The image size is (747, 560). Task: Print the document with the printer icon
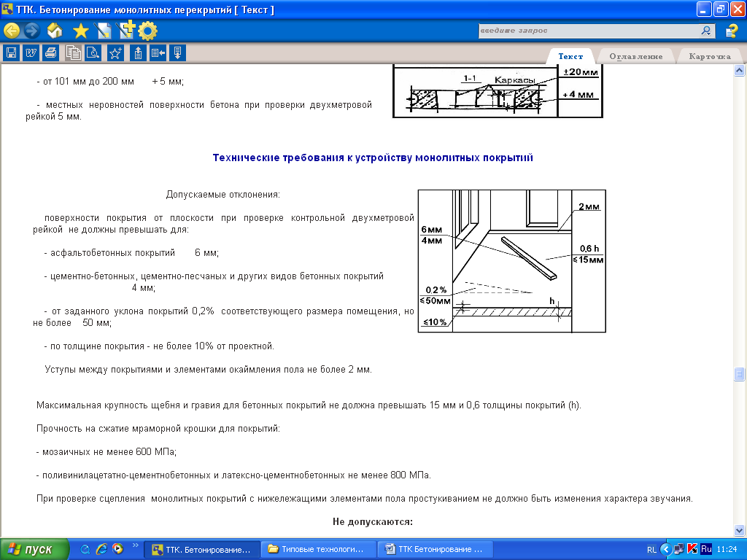(50, 52)
